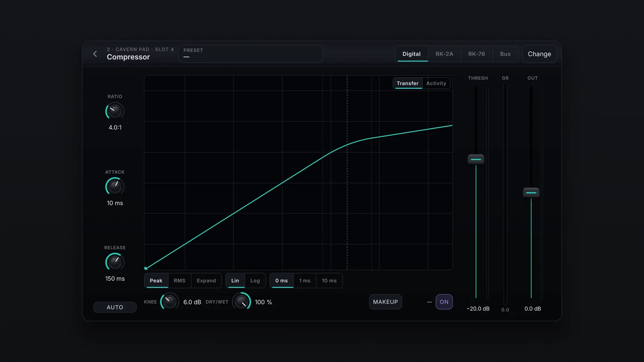Set lookahead to 1 ms
The width and height of the screenshot is (644, 362).
coord(305,281)
